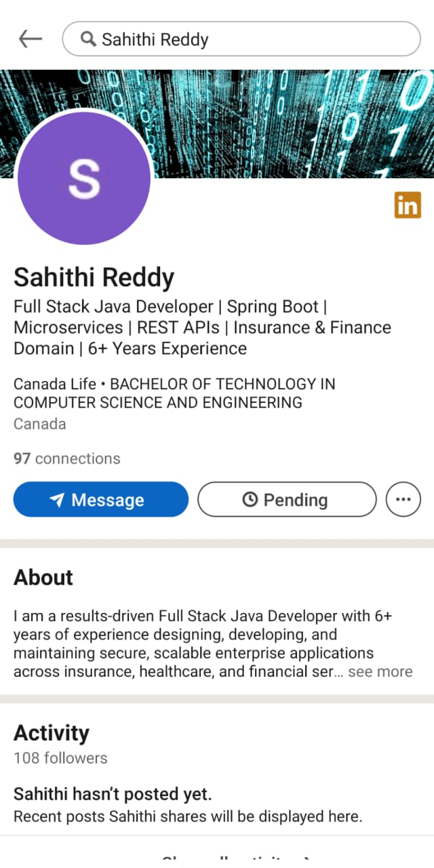The image size is (434, 868).
Task: Click the clock icon on Pending
Action: 250,500
